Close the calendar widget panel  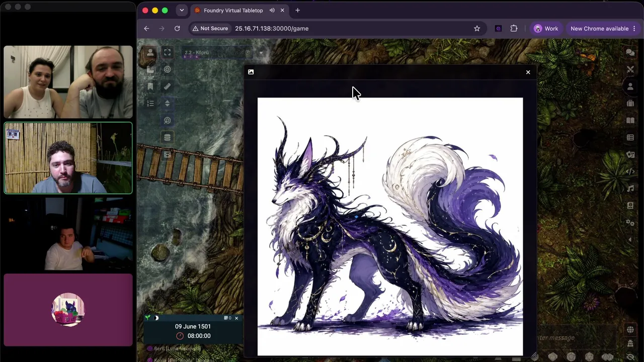[236, 318]
